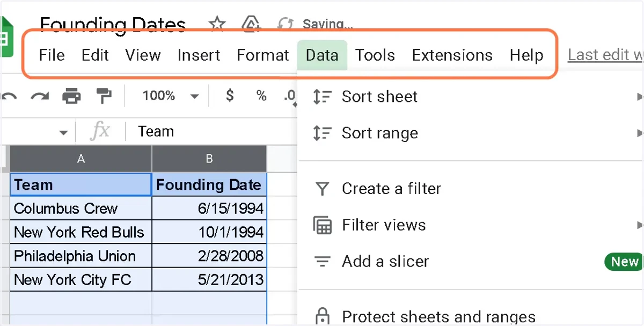Screen dimensions: 644x326
Task: Select column A header
Action: click(x=81, y=159)
